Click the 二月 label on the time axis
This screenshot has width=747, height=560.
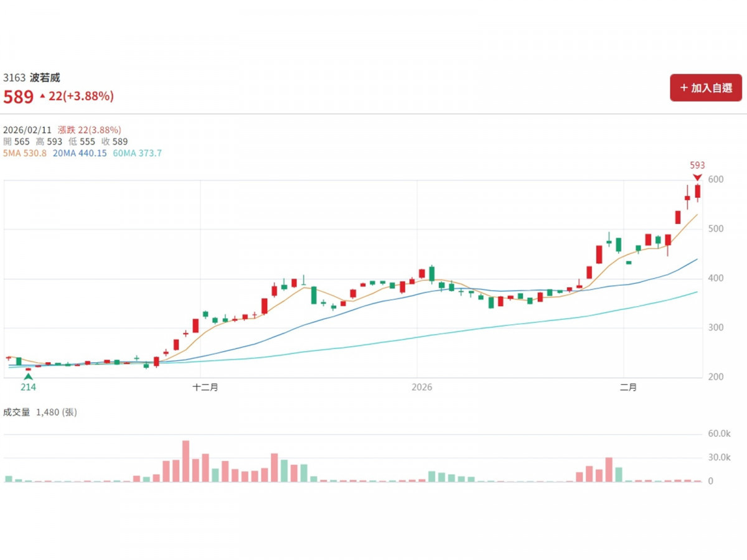click(x=629, y=387)
